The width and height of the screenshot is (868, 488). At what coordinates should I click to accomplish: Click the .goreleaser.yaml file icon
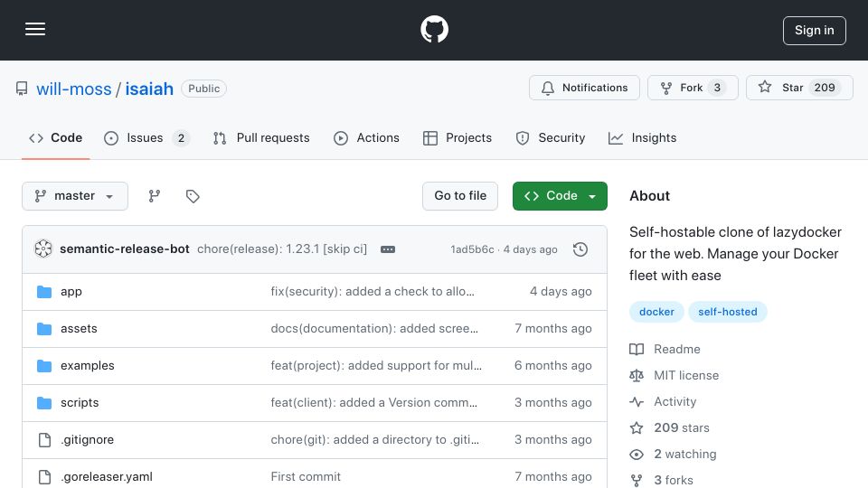pos(44,477)
